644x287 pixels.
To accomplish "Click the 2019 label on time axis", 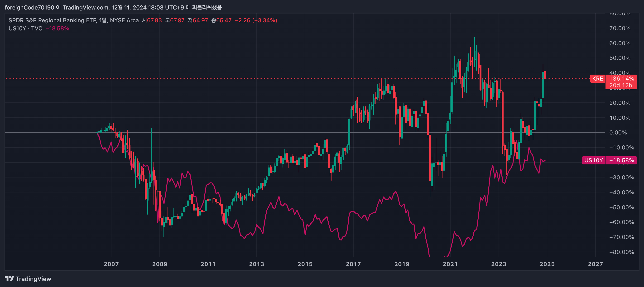I will (402, 264).
